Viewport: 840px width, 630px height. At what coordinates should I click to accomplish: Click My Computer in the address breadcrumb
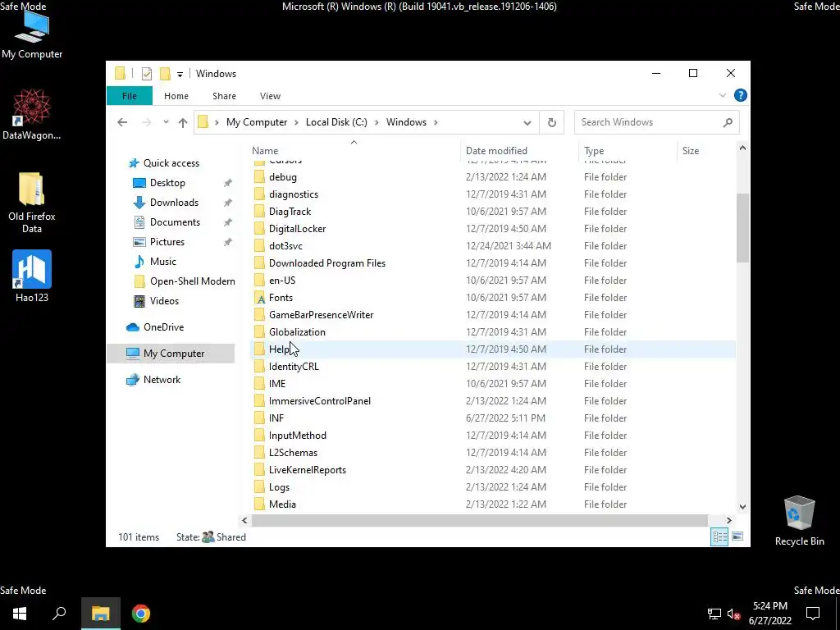(x=257, y=122)
